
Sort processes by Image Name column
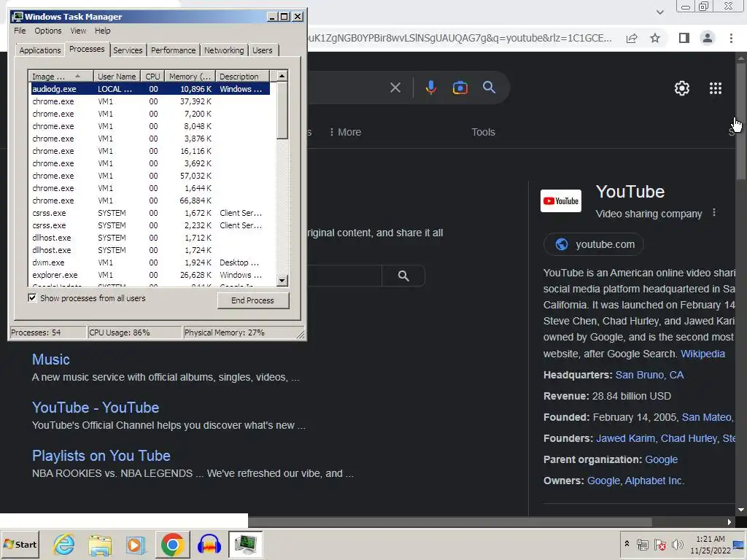[61, 76]
